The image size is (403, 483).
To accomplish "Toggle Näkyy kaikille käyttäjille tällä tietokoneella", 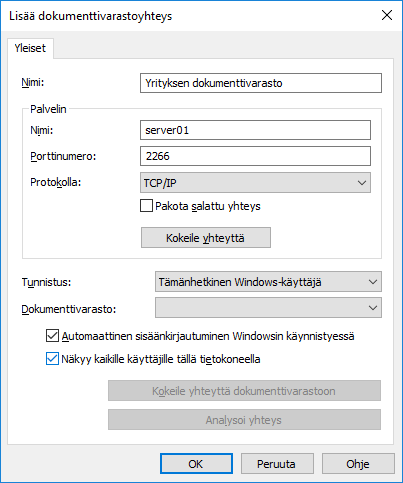I will coord(52,359).
